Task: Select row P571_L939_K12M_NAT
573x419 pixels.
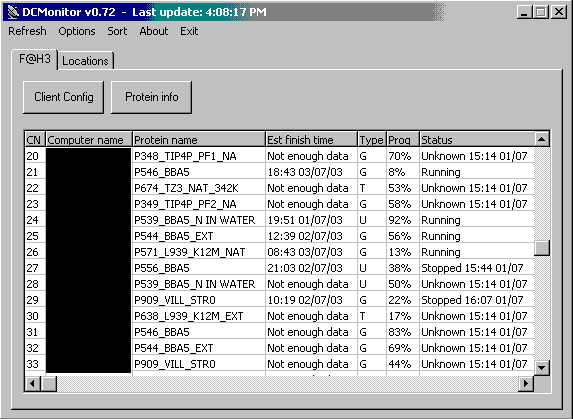Action: pyautogui.click(x=279, y=252)
